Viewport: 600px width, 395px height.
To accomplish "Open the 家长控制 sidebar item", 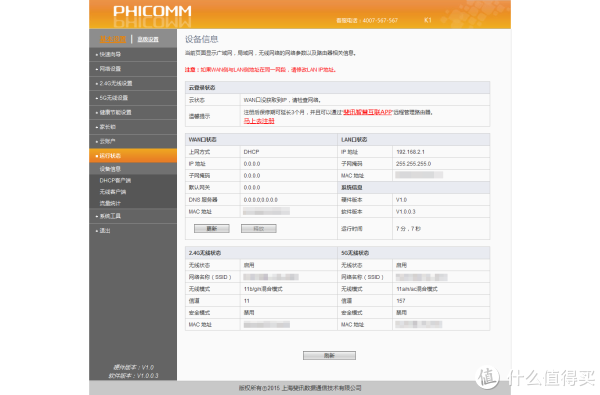I will click(x=133, y=127).
